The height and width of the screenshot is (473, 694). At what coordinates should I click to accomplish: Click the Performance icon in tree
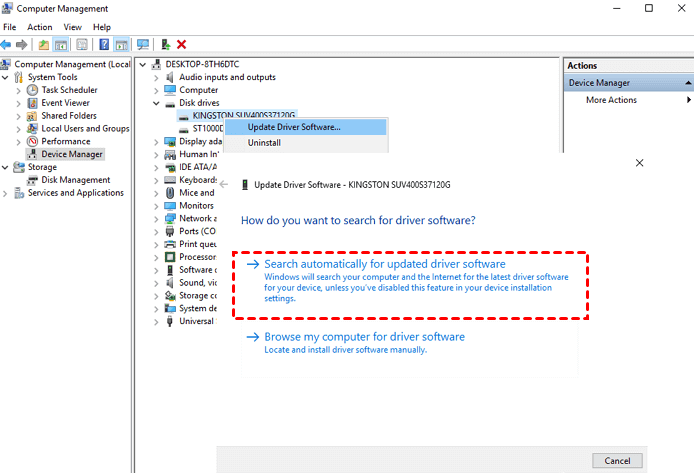click(x=32, y=141)
